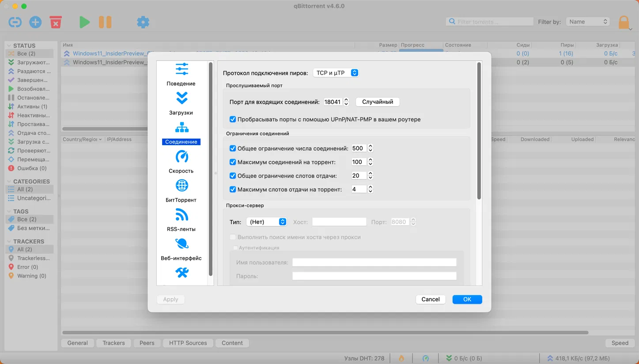Viewport: 639px width, 364px height.
Task: Filter by Активны (1) status
Action: point(29,106)
